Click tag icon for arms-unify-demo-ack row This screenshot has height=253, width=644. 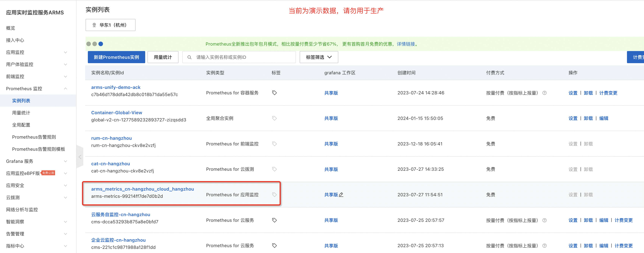point(274,93)
